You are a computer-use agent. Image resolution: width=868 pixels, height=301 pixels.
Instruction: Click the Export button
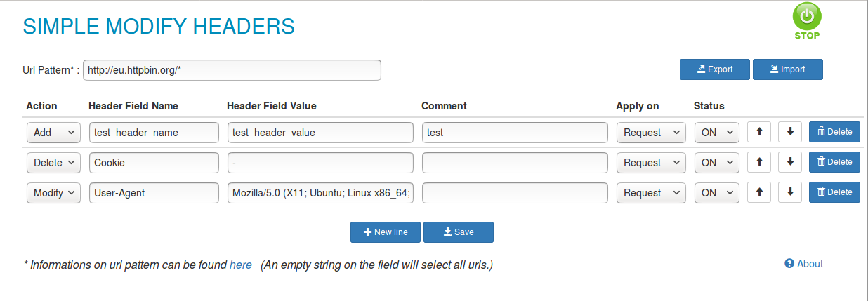pos(715,69)
